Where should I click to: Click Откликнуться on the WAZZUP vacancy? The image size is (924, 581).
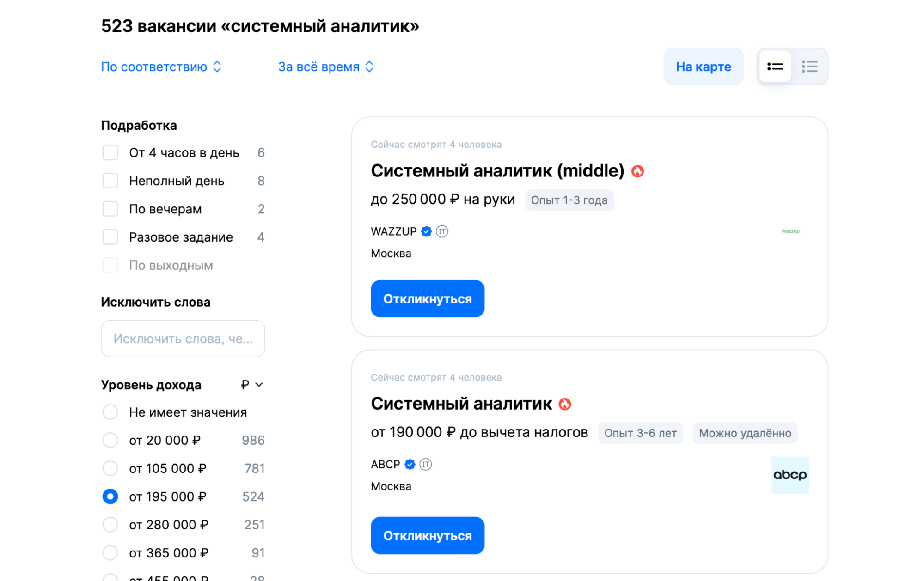click(427, 298)
